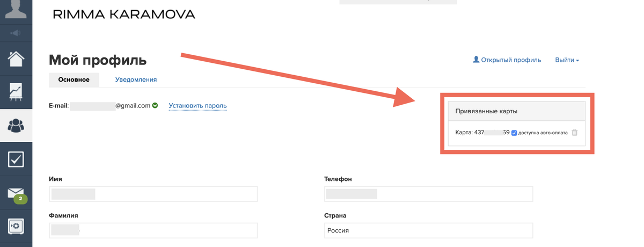
Task: Expand the Выйти dropdown menu
Action: pos(567,60)
